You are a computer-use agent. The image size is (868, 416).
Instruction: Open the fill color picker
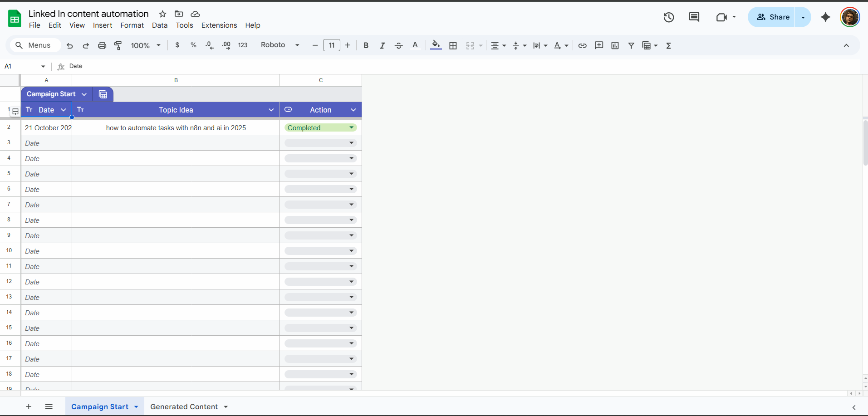click(436, 45)
